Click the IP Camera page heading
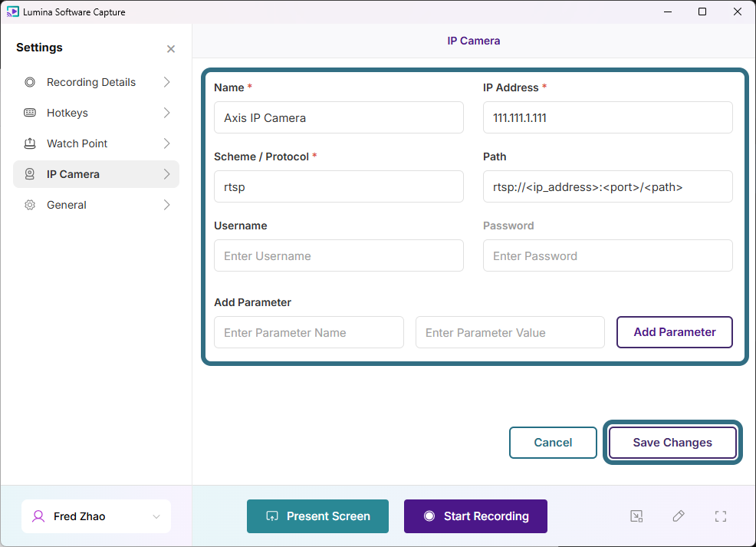This screenshot has height=547, width=756. [x=474, y=41]
